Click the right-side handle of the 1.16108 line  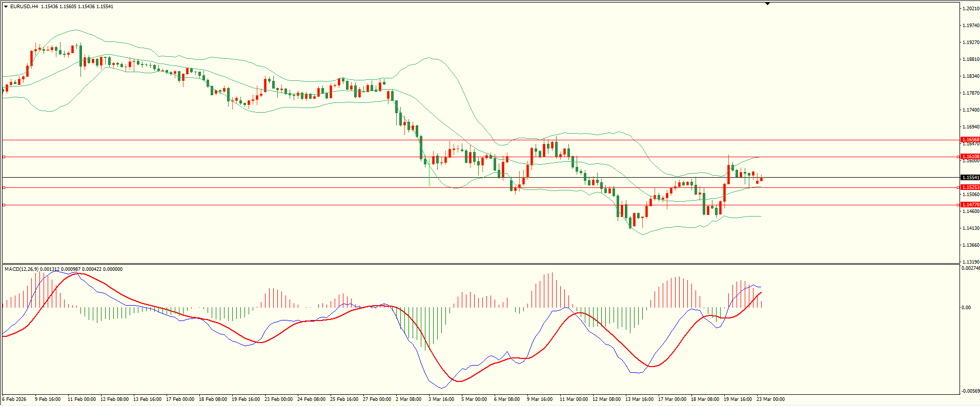pyautogui.click(x=958, y=157)
